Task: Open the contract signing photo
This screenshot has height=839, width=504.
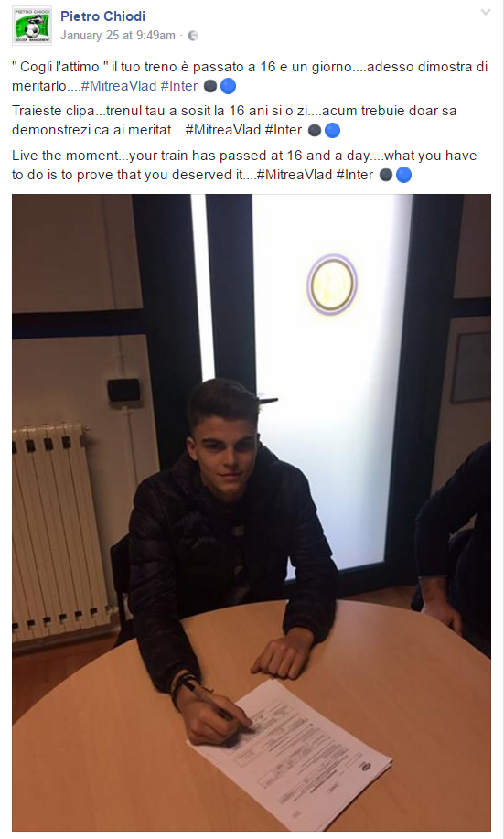Action: pyautogui.click(x=252, y=512)
